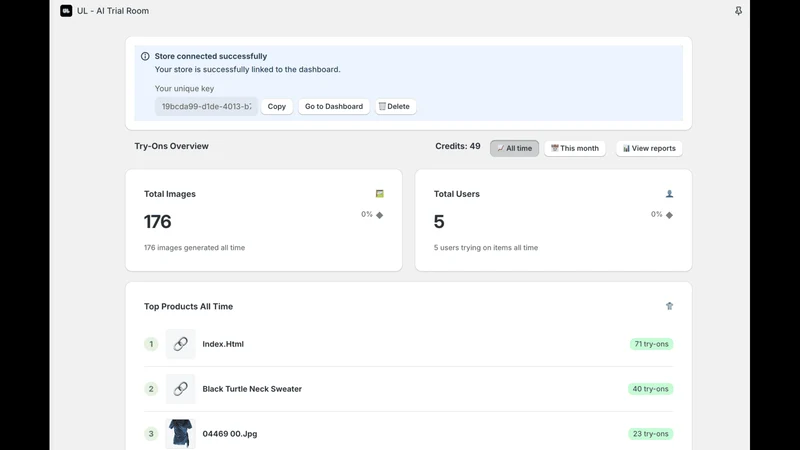Click the 40 try-ons badge
Image resolution: width=800 pixels, height=450 pixels.
click(x=651, y=389)
